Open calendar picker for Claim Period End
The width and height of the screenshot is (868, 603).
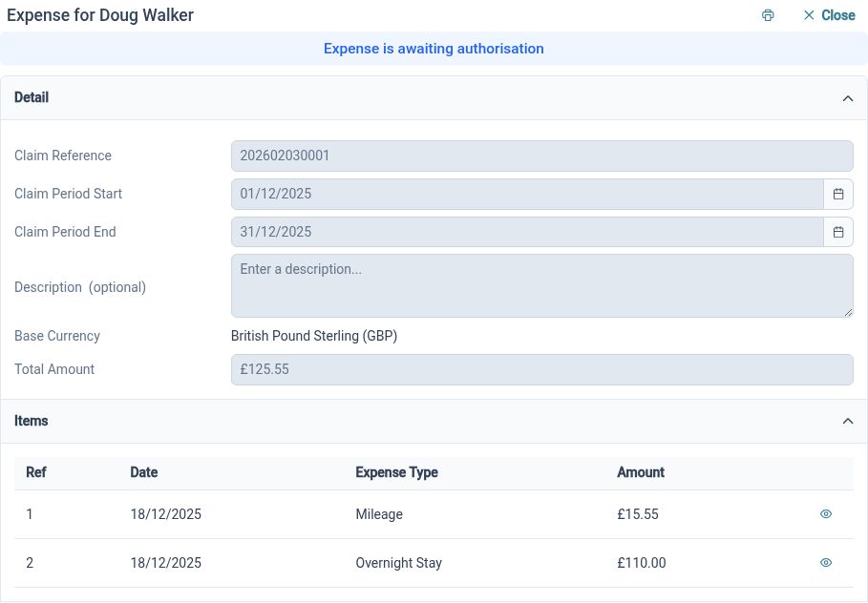[838, 232]
